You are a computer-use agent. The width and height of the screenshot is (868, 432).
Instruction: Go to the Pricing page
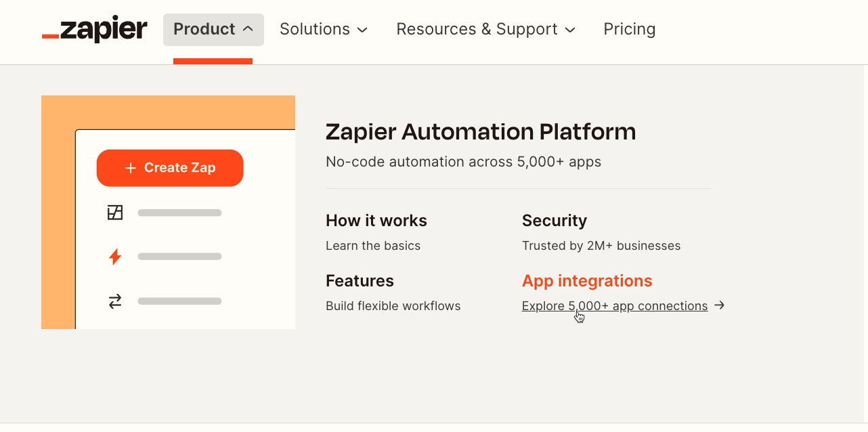tap(630, 30)
